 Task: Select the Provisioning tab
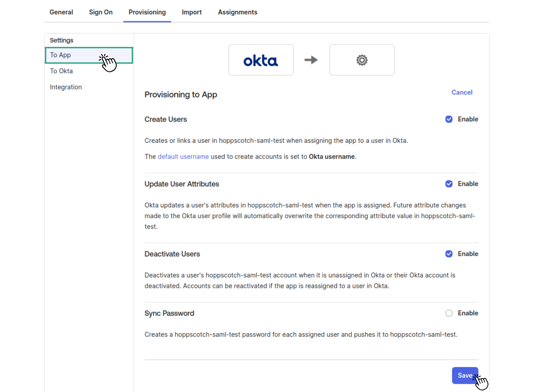tap(147, 12)
